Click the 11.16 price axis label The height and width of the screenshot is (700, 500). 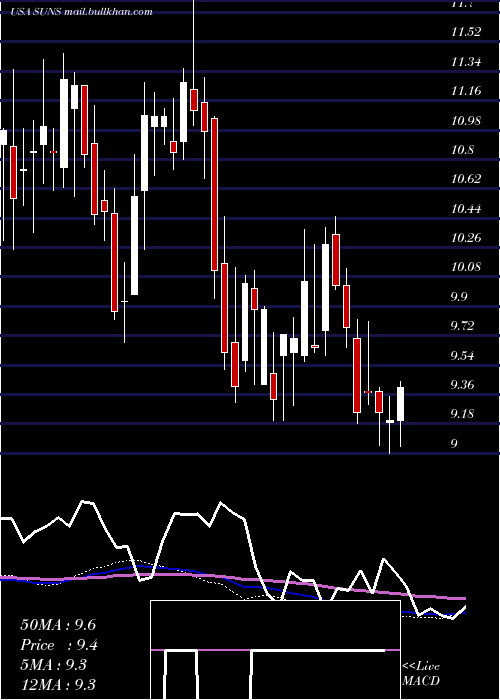click(466, 91)
